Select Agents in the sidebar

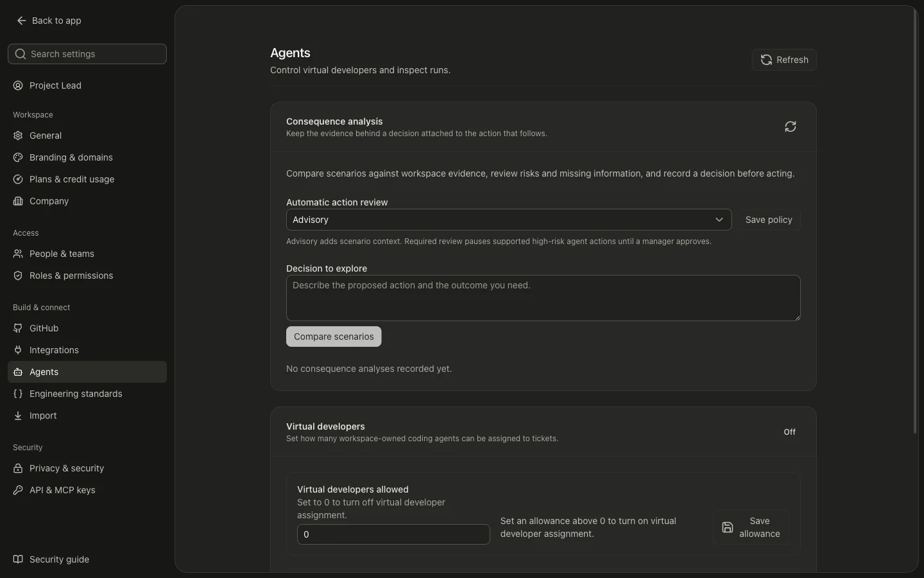coord(87,372)
